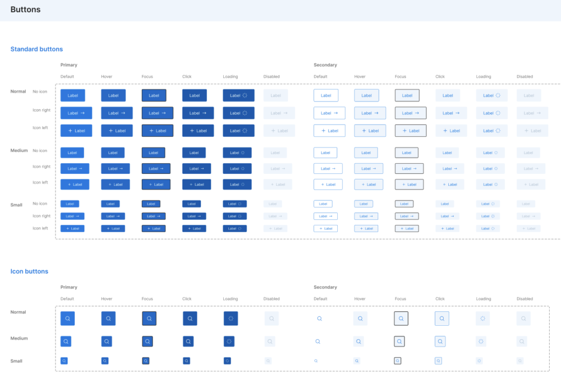Click Primary Small Hover search icon button

tap(105, 361)
